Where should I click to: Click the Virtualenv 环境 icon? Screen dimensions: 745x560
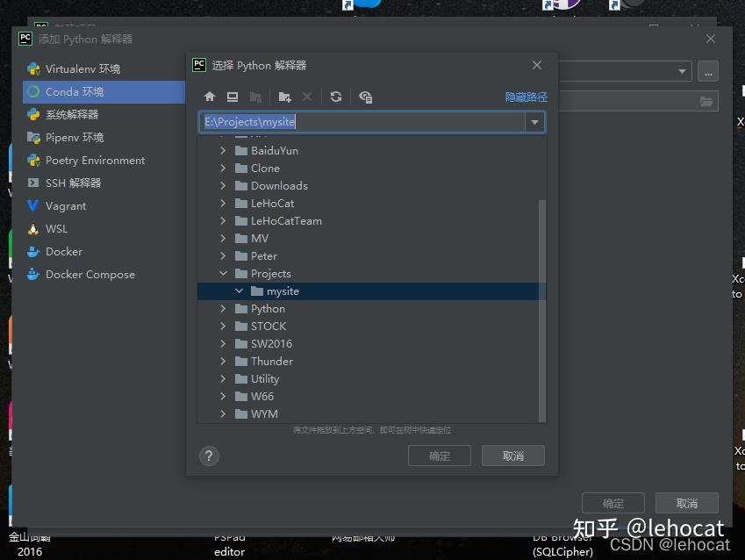(x=33, y=69)
